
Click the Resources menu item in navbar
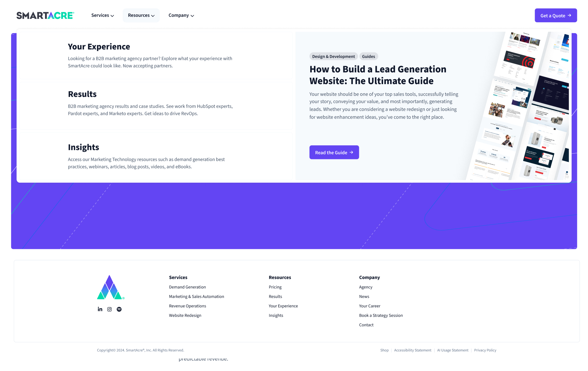point(140,15)
